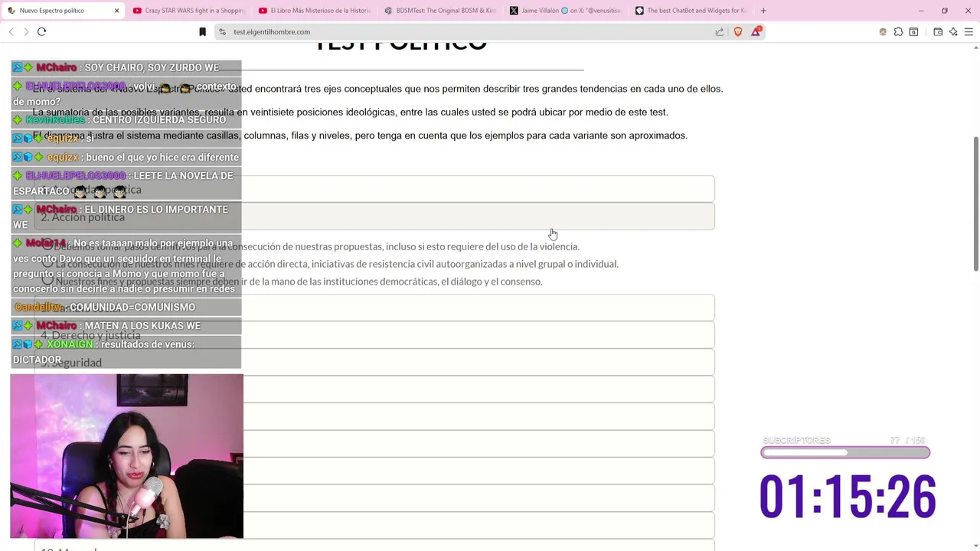Expand the 5. Seguridad section

coord(374,362)
